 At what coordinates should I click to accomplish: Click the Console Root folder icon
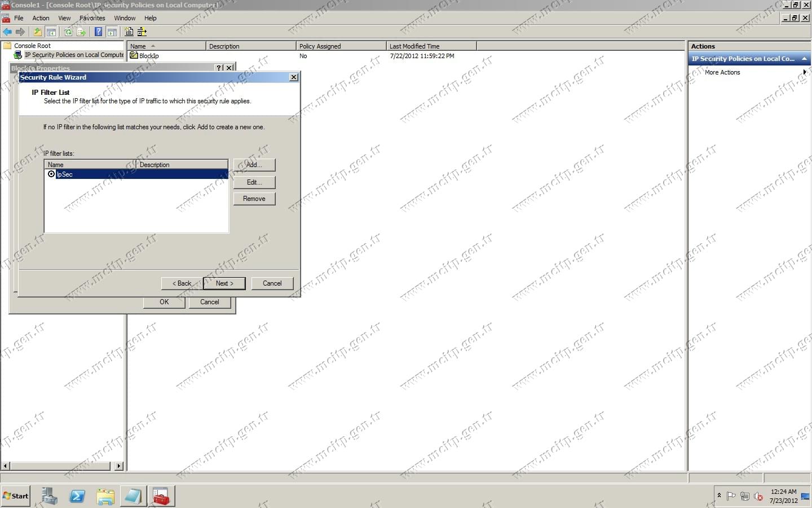pos(8,46)
